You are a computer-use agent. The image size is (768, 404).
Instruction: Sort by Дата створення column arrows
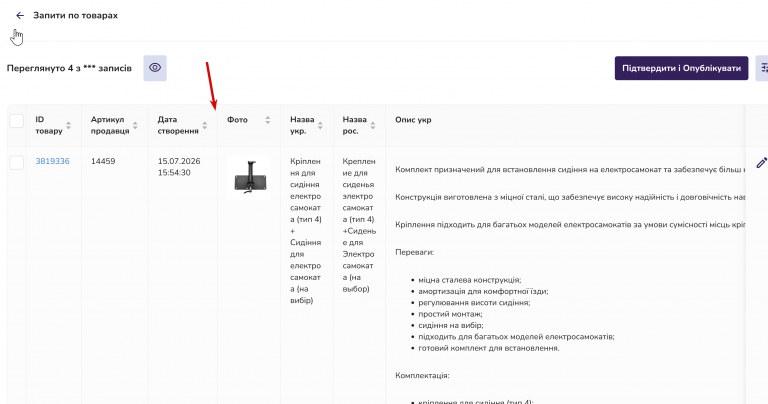coord(205,125)
